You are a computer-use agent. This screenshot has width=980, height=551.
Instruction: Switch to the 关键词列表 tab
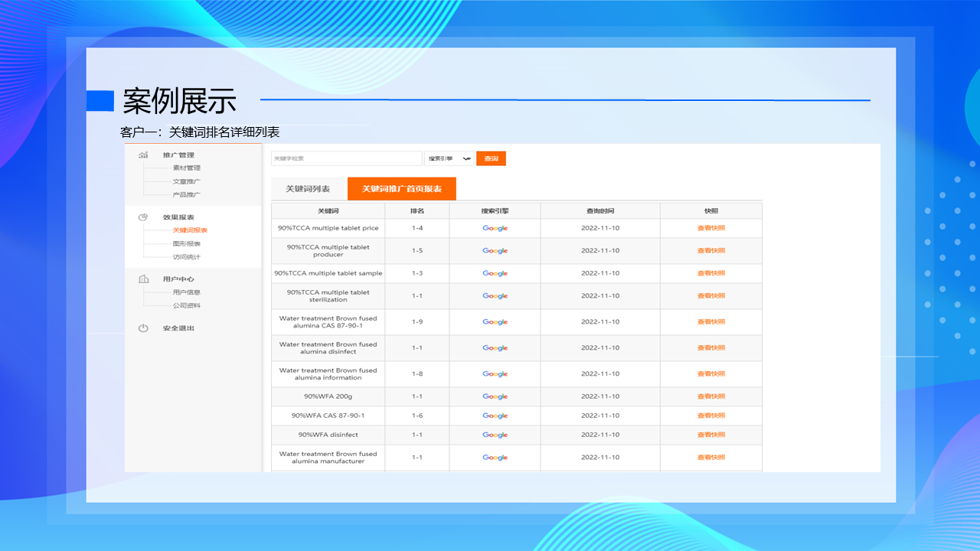(x=308, y=189)
